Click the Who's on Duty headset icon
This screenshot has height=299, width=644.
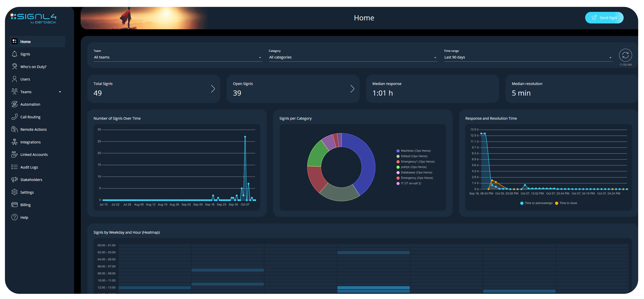tap(14, 67)
